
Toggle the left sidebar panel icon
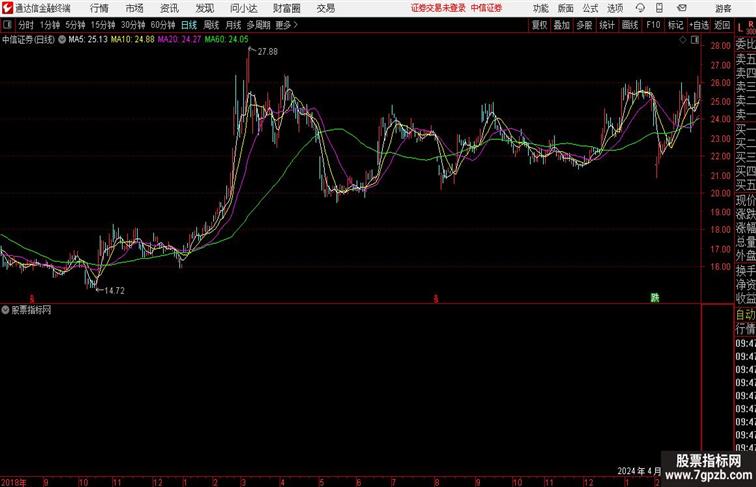coord(7,25)
